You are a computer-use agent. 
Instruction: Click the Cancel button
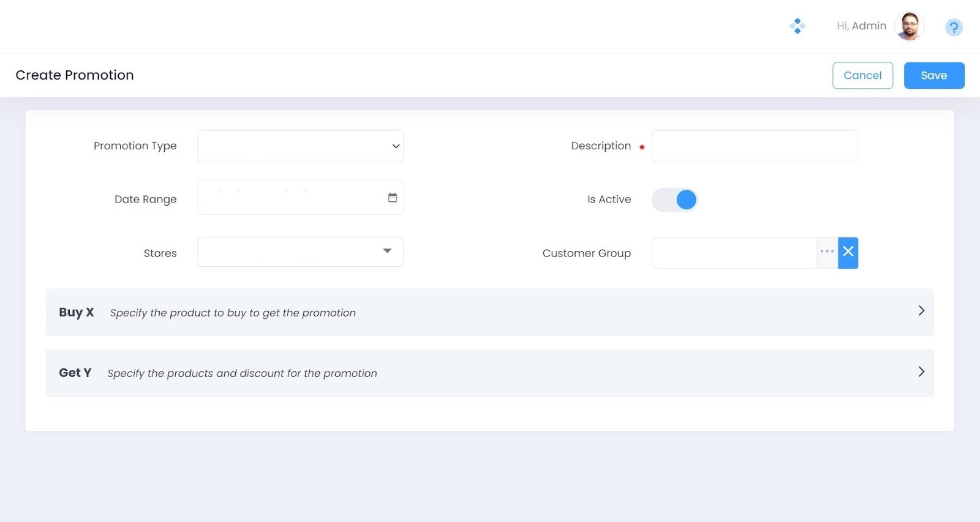[862, 75]
